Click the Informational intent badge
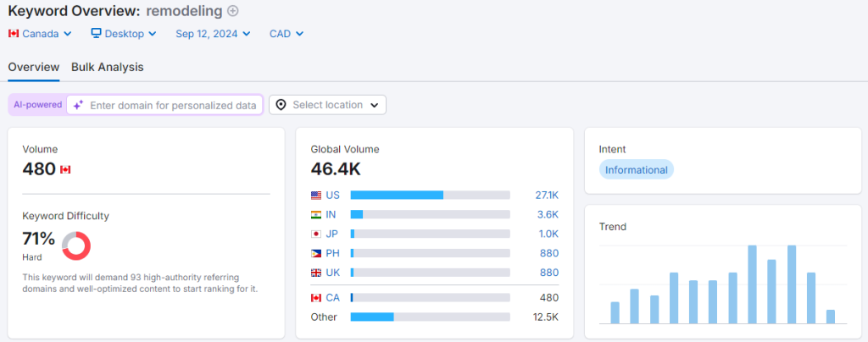The image size is (868, 342). [x=637, y=169]
